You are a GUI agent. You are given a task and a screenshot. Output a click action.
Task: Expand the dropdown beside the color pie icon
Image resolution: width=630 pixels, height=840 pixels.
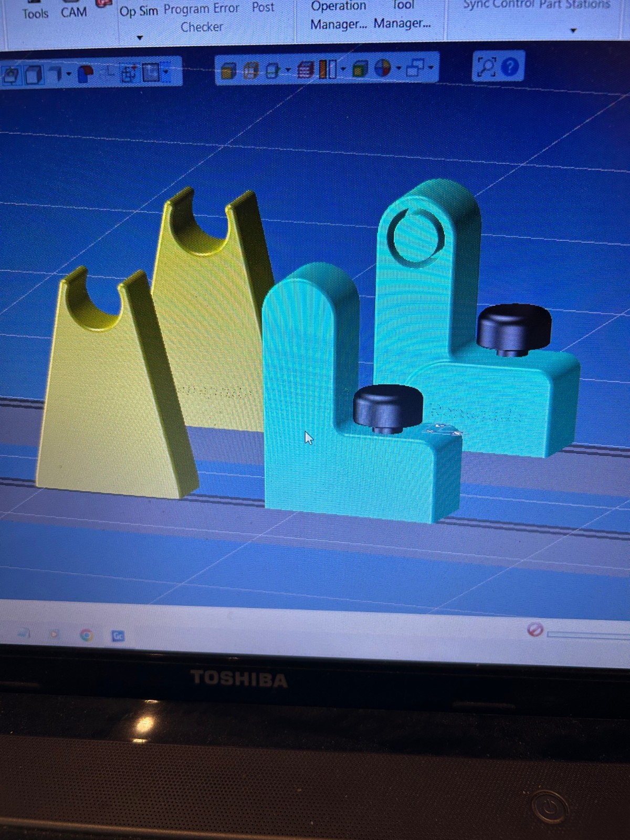(399, 68)
